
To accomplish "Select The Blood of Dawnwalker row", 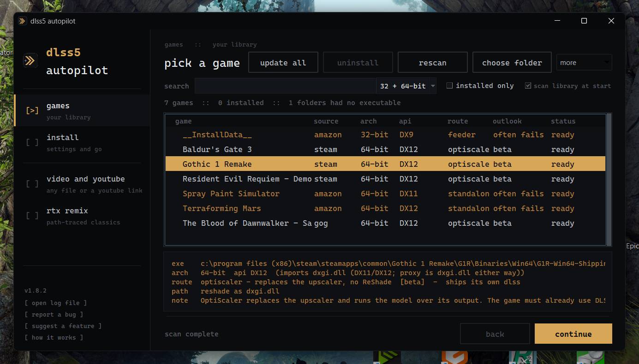I will [385, 223].
